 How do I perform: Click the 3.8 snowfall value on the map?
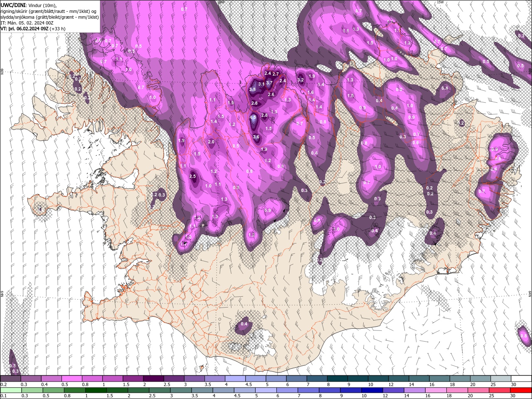252,89
